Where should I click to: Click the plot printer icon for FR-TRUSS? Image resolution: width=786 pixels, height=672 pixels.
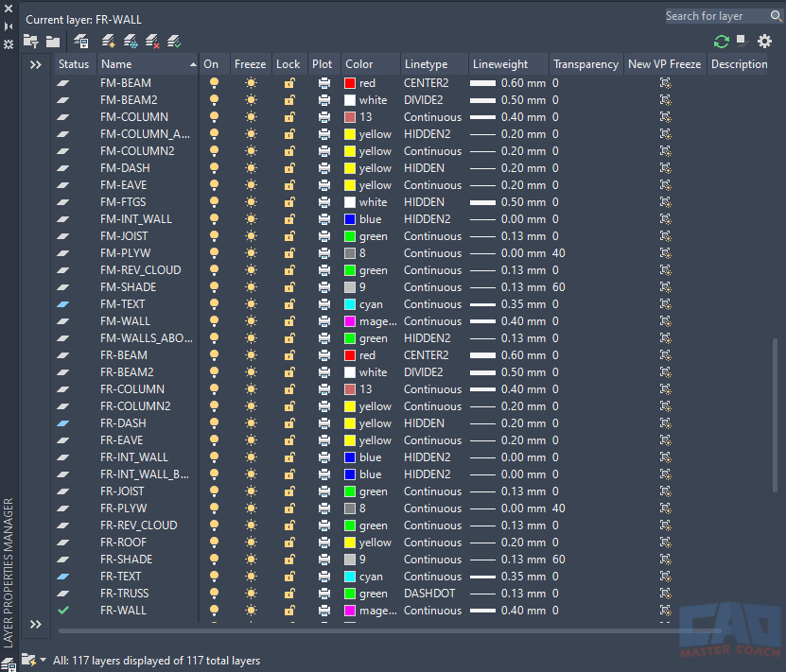click(x=324, y=594)
